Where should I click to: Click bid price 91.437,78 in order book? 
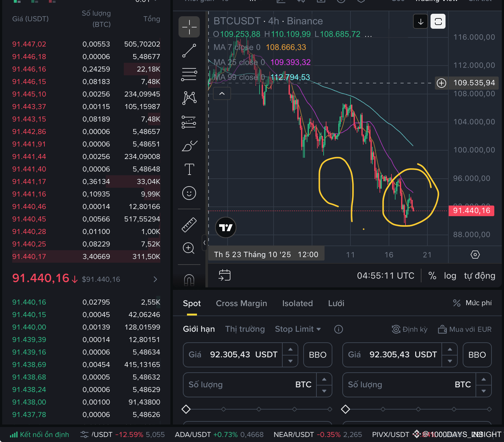[29, 415]
